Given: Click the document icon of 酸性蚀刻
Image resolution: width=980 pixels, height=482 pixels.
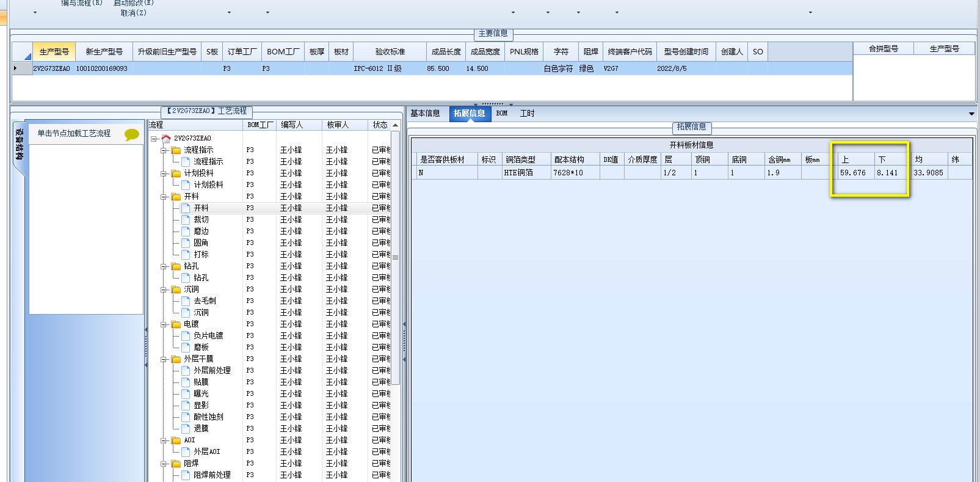Looking at the screenshot, I should coord(186,417).
